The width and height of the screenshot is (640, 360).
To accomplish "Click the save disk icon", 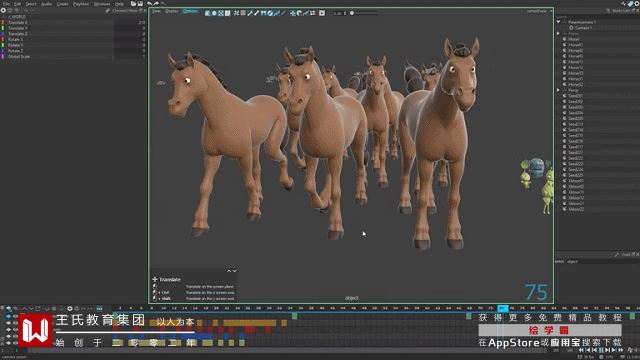I will (140, 4).
